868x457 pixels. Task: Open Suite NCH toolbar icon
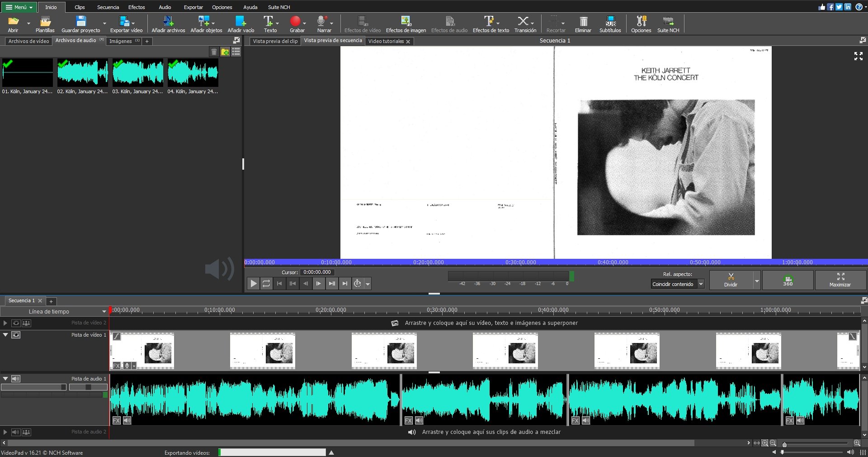tap(668, 21)
